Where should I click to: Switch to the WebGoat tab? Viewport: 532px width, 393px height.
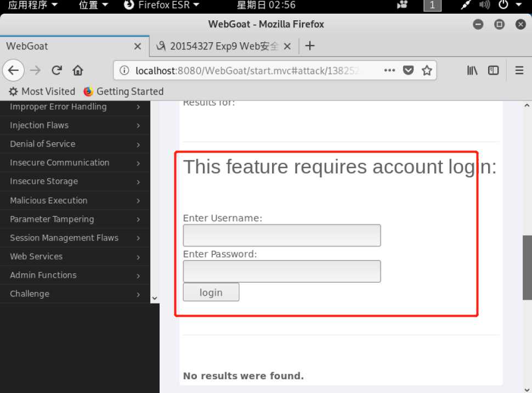pos(75,46)
